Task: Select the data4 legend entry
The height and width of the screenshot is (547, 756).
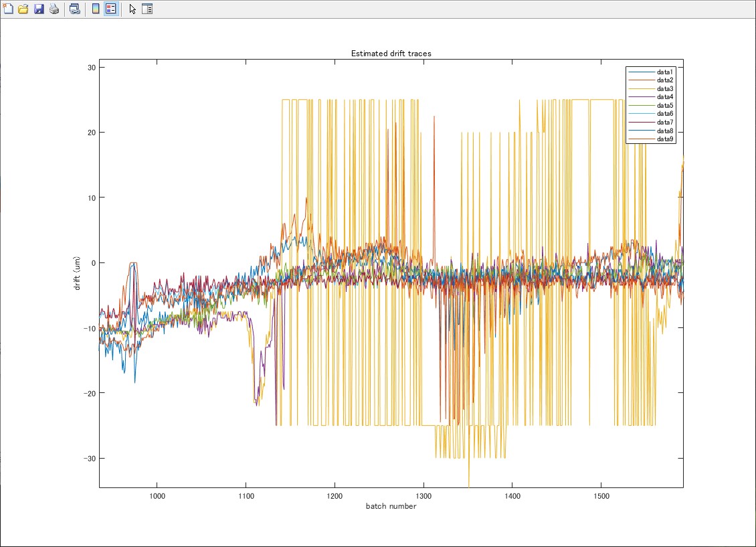Action: [651, 97]
